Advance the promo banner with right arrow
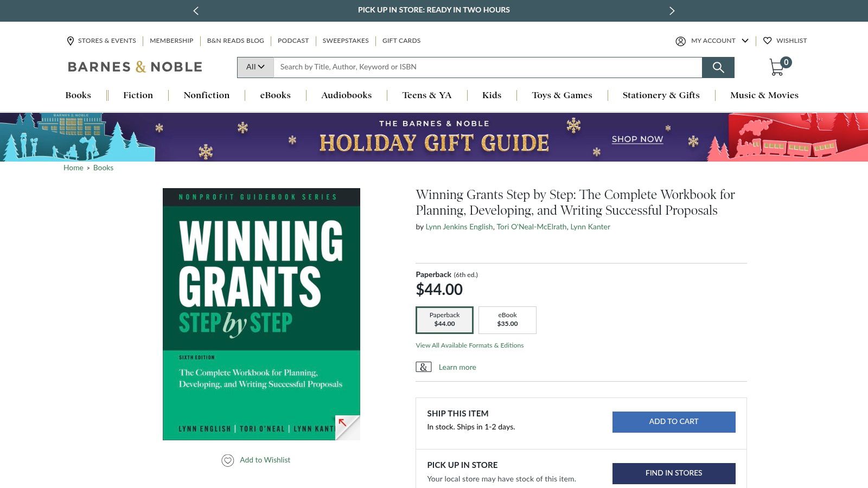The height and width of the screenshot is (488, 868). click(x=672, y=10)
